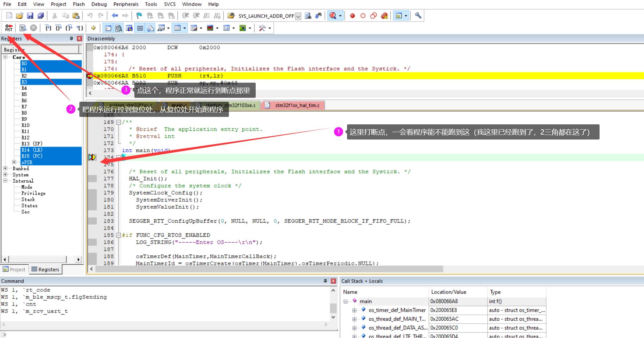Open the Toolbox dropdown arrow
Viewport: 644px width, 338px height.
pos(270,28)
